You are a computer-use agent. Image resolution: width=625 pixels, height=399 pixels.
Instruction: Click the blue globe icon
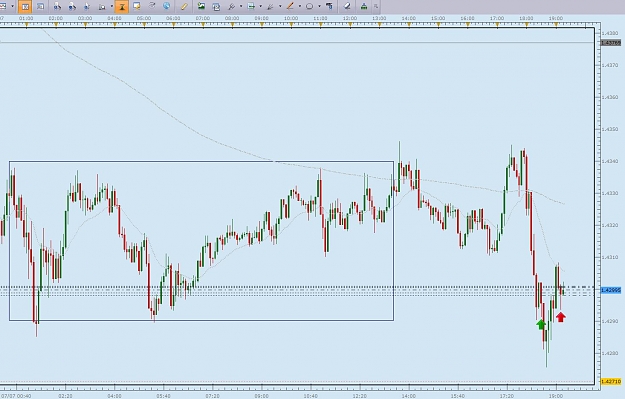tap(167, 6)
